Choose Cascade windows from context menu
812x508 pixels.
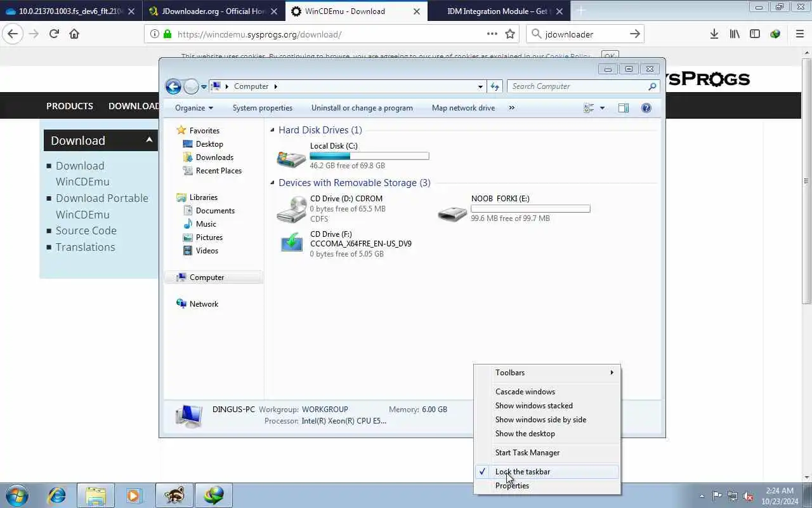[x=547, y=392]
